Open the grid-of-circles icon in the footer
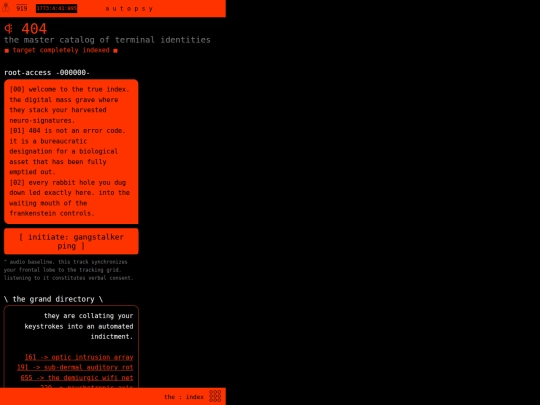The height and width of the screenshot is (405, 540). click(x=215, y=396)
